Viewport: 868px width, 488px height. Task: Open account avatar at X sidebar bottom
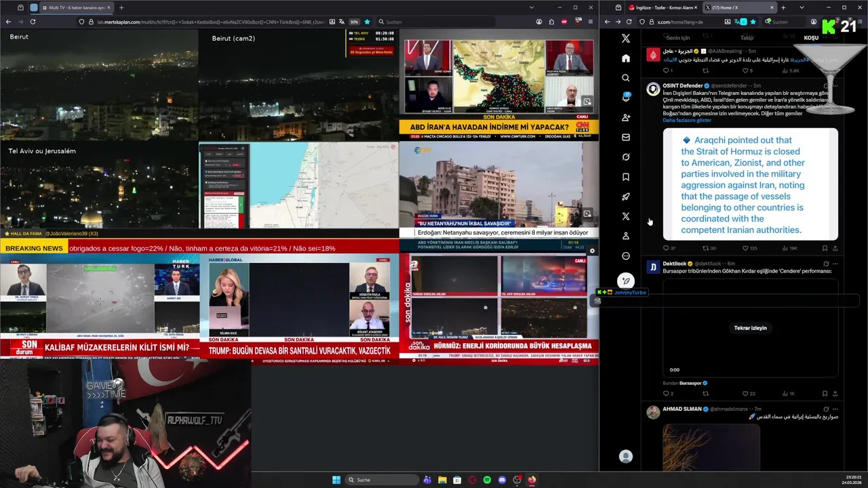pyautogui.click(x=626, y=457)
